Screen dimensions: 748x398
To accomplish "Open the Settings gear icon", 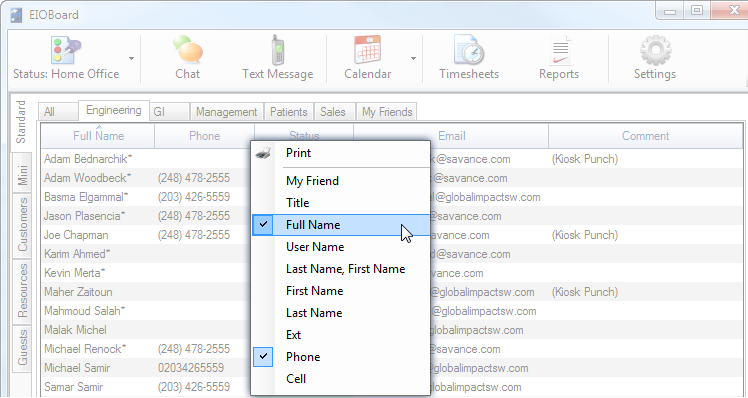I will [655, 50].
